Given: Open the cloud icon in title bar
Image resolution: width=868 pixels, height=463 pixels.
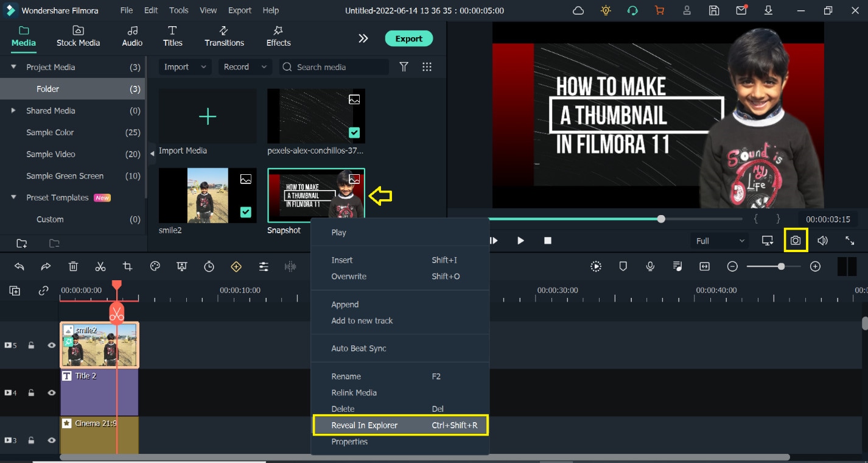Looking at the screenshot, I should (578, 10).
